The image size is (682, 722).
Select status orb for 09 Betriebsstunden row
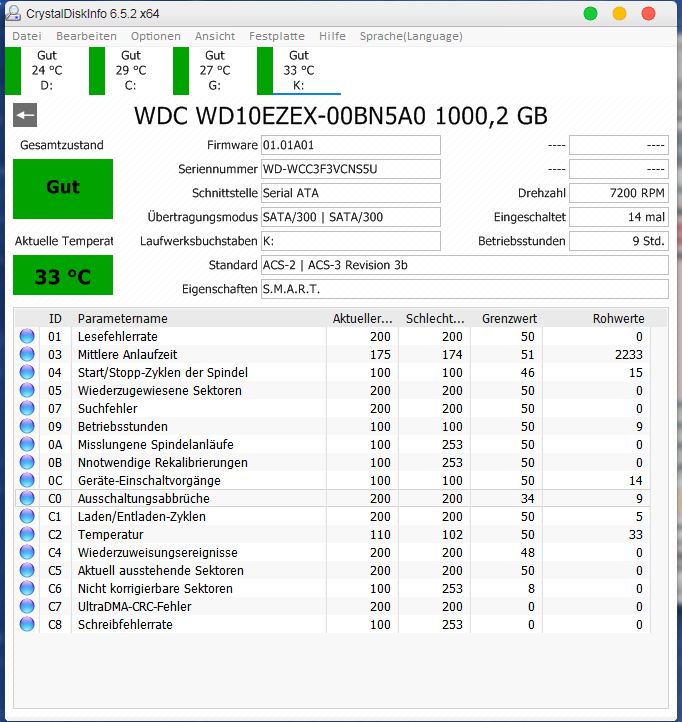[x=27, y=426]
